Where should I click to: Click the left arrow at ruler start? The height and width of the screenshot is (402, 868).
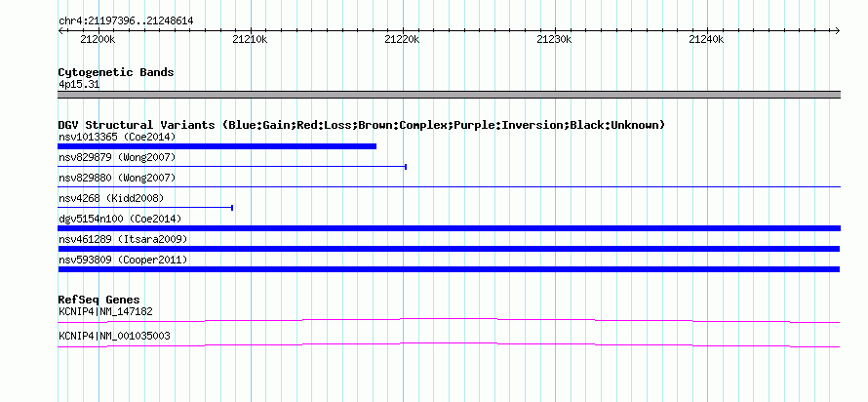coord(60,31)
